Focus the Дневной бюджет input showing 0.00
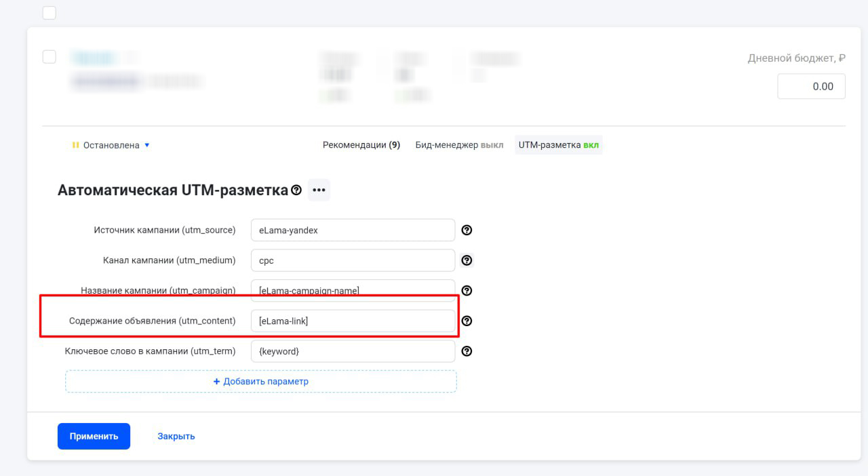Image resolution: width=868 pixels, height=476 pixels. point(811,86)
